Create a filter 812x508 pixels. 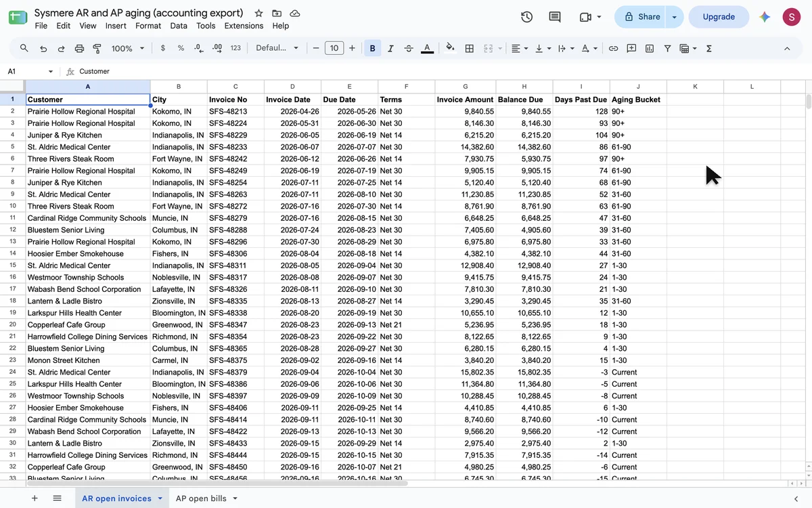click(x=668, y=48)
